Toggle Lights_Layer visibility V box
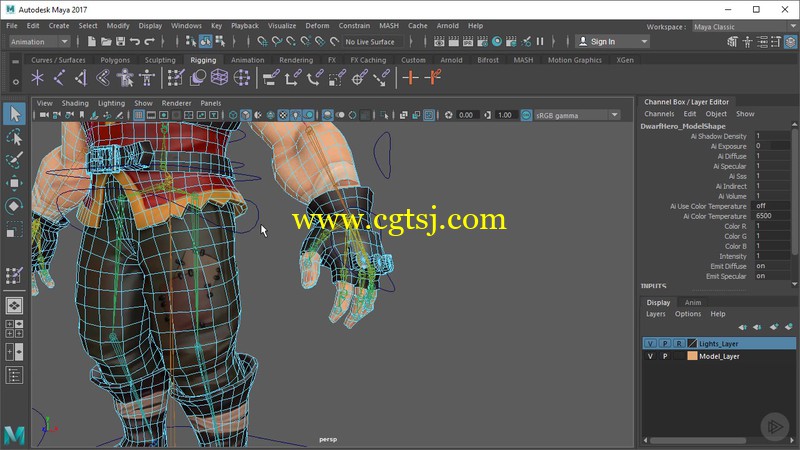This screenshot has width=800, height=450. [650, 343]
